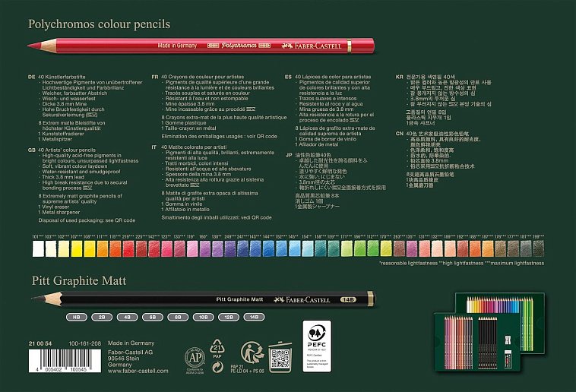Image resolution: width=576 pixels, height=392 pixels.
Task: Pick the violet 249 colour swatch
Action: [230, 248]
